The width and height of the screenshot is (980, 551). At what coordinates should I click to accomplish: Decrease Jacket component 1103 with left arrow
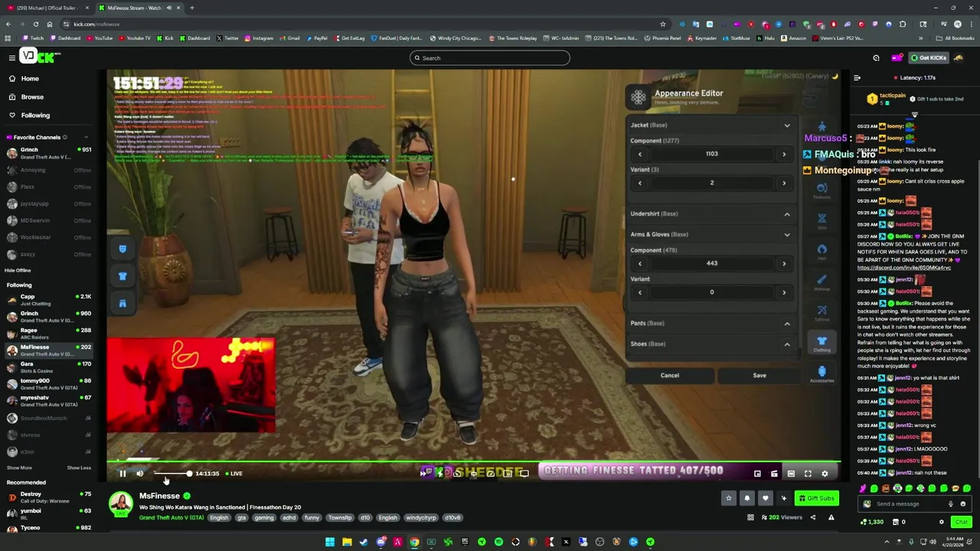640,155
